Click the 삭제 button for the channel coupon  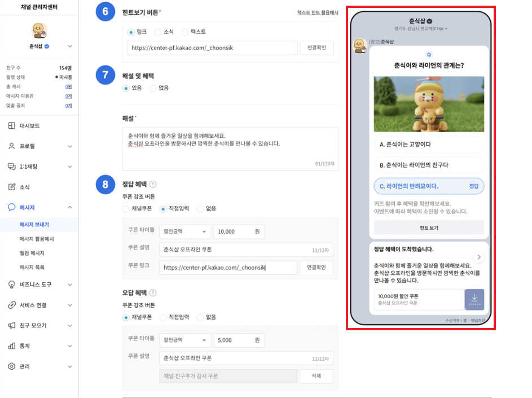click(x=316, y=376)
